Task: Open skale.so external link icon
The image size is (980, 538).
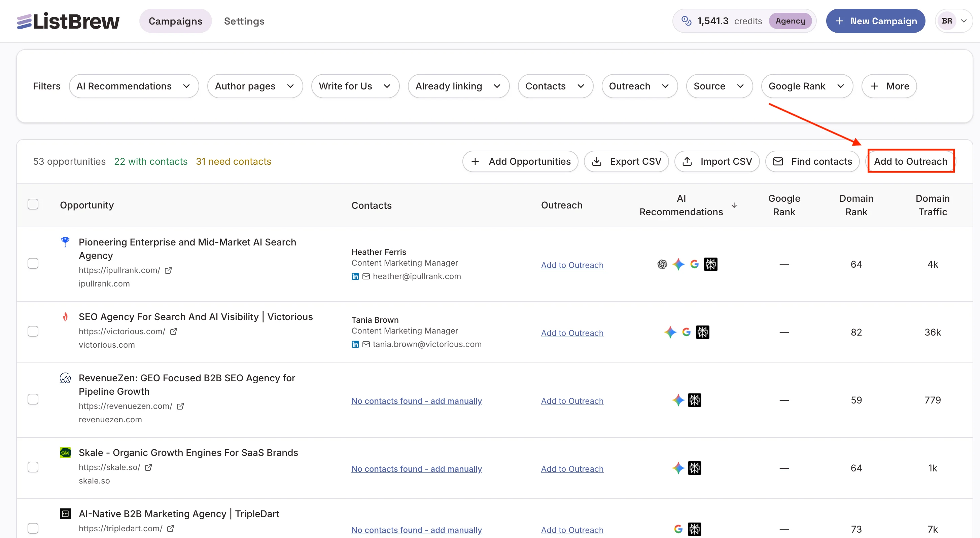Action: [x=148, y=467]
